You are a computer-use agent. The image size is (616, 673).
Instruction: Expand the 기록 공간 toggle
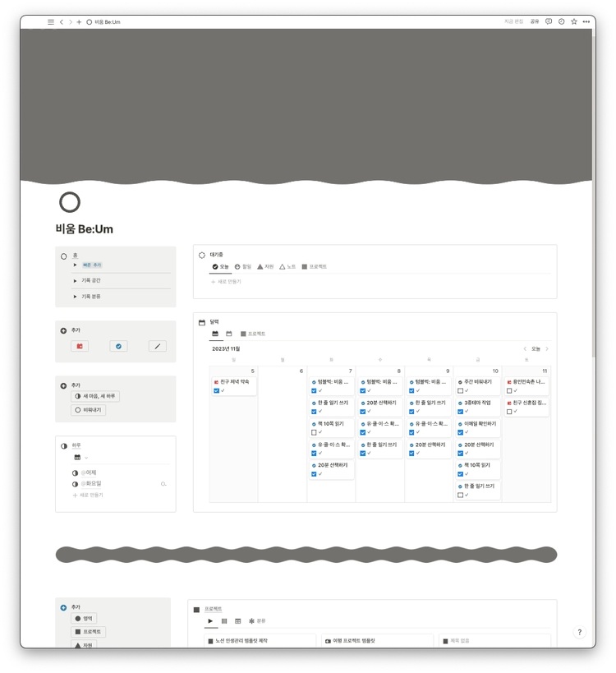[75, 281]
